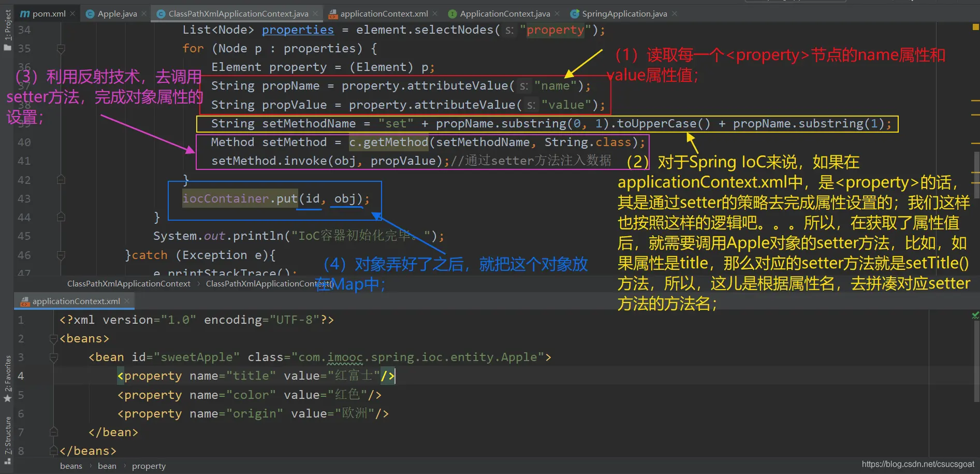The image size is (980, 474).
Task: Switch to the Apple.java tab
Action: [x=115, y=14]
